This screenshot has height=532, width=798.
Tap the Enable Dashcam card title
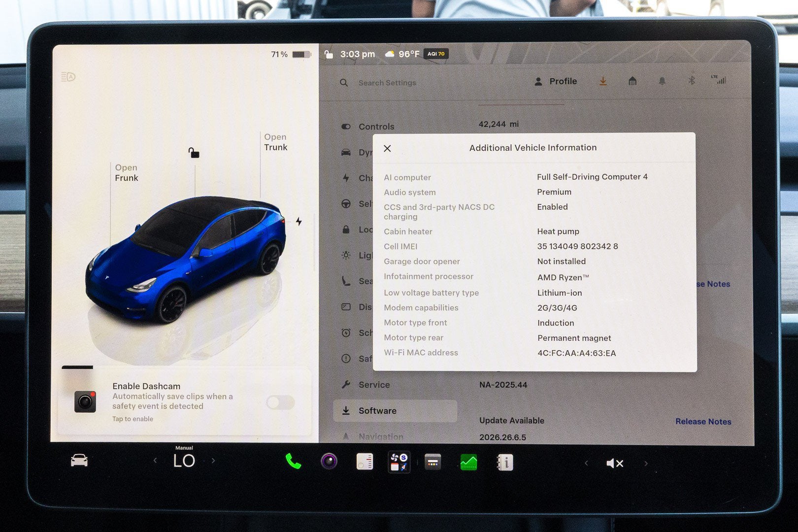point(146,386)
